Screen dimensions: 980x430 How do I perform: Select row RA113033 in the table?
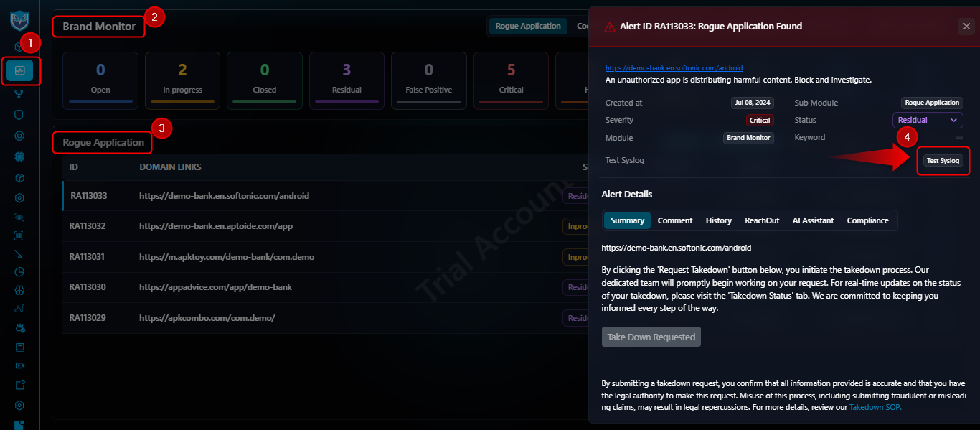coord(325,196)
